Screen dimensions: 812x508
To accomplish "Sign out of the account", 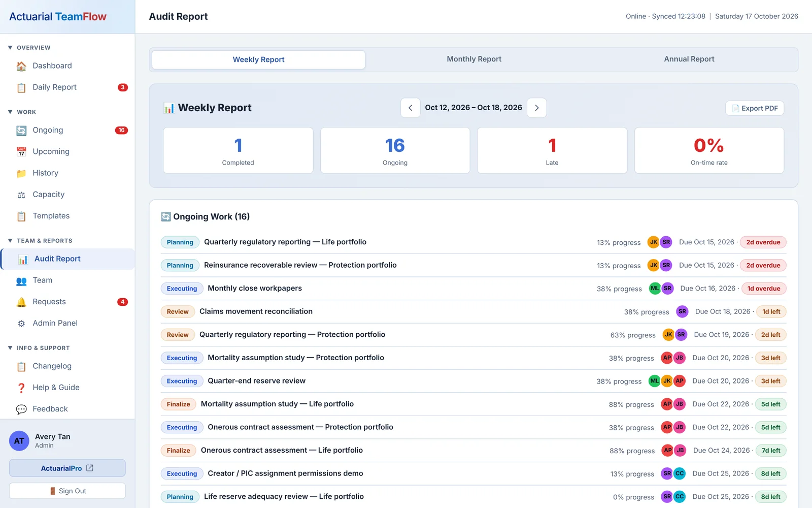I will pyautogui.click(x=67, y=491).
